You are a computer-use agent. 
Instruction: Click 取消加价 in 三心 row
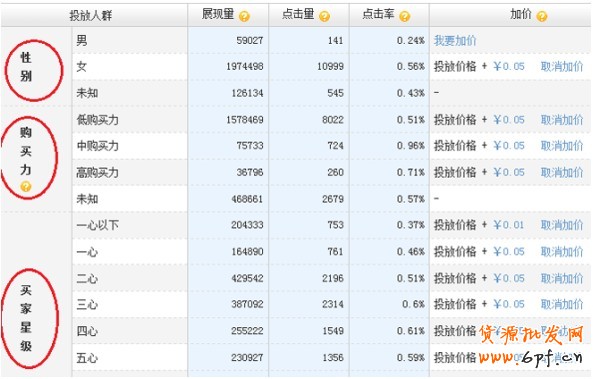(562, 304)
